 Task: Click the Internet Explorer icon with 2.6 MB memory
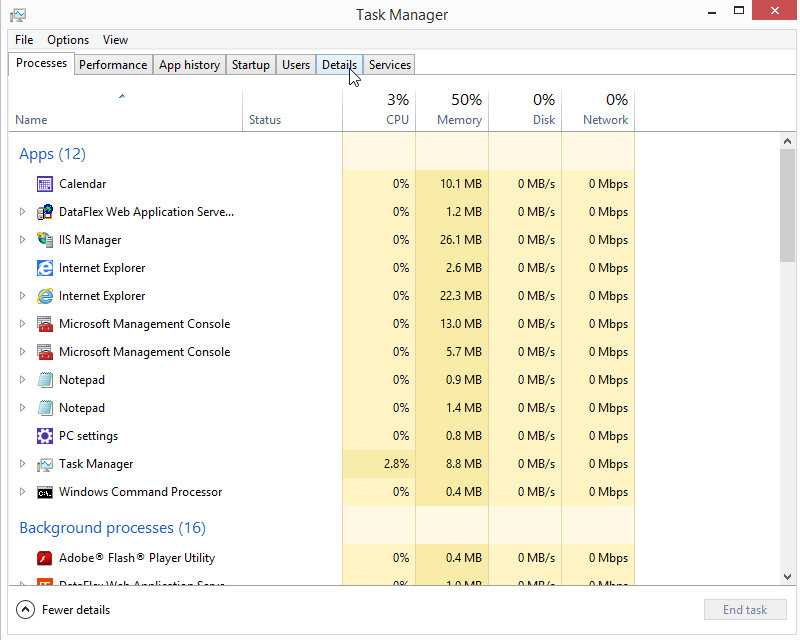45,268
